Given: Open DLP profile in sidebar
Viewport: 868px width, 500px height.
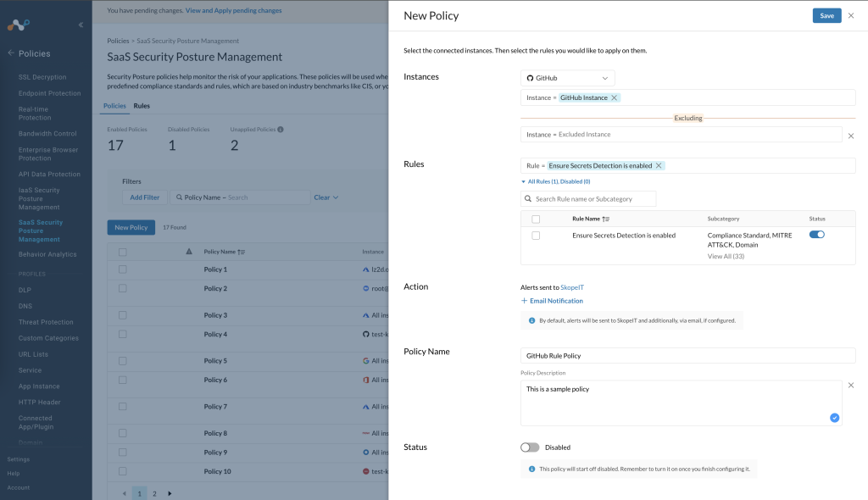Looking at the screenshot, I should tap(25, 290).
